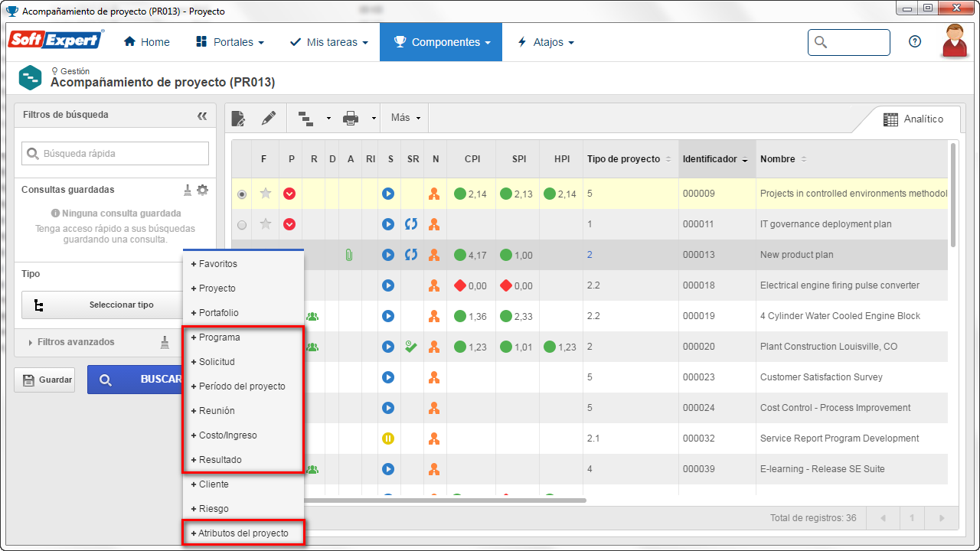Open the Más dropdown menu

point(406,118)
